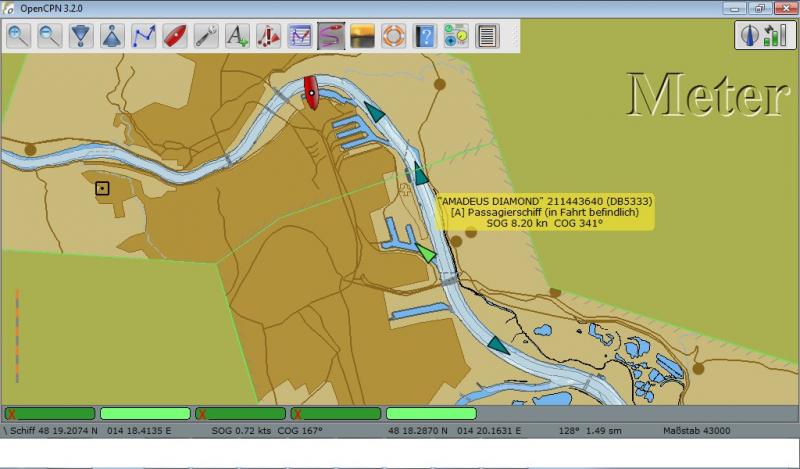The image size is (800, 469).
Task: Shift to smaller scale chart
Action: tap(112, 37)
